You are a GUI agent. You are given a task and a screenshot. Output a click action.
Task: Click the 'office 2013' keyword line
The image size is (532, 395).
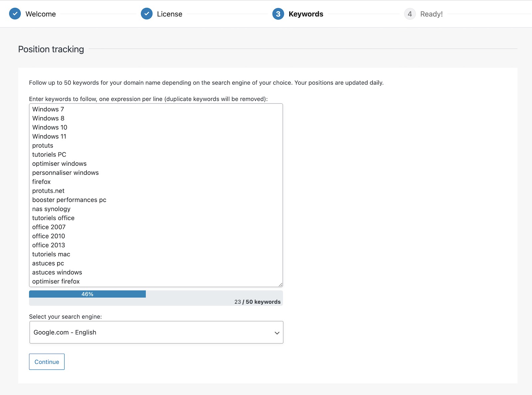click(x=49, y=245)
